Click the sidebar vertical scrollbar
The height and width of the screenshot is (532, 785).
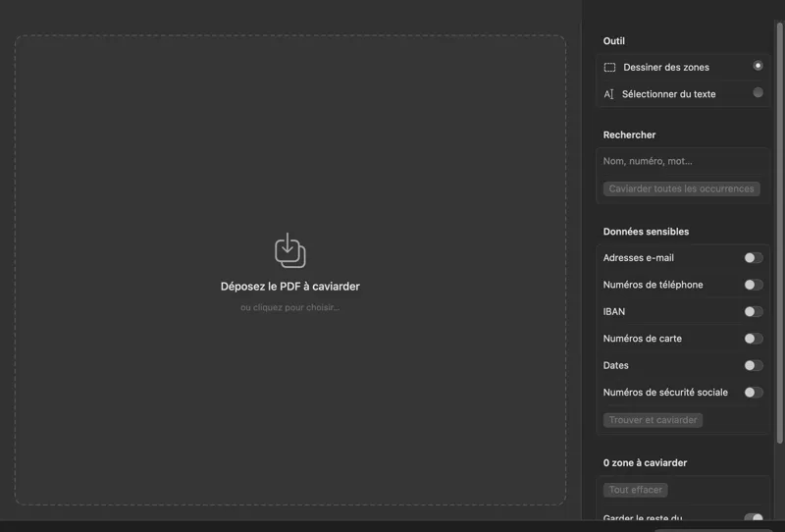point(779,233)
